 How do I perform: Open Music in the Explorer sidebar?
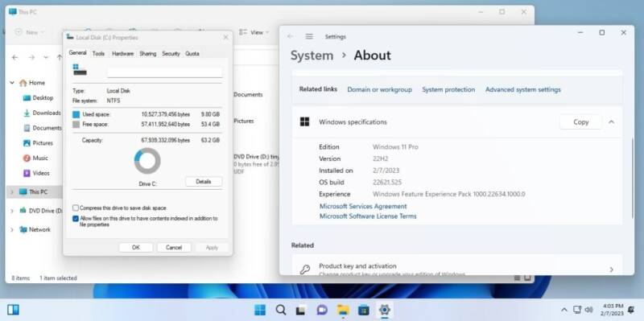35,158
